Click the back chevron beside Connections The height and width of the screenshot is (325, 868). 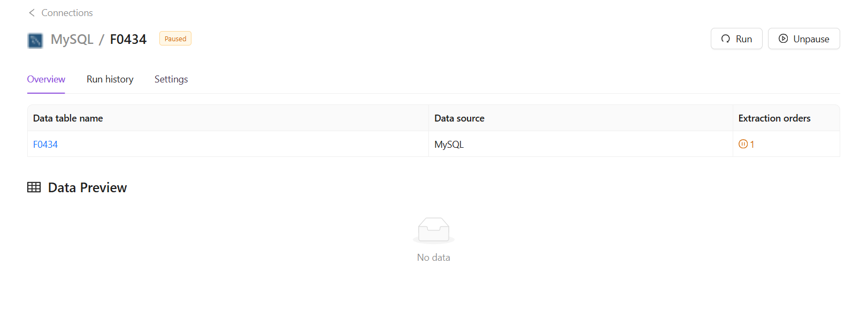32,13
